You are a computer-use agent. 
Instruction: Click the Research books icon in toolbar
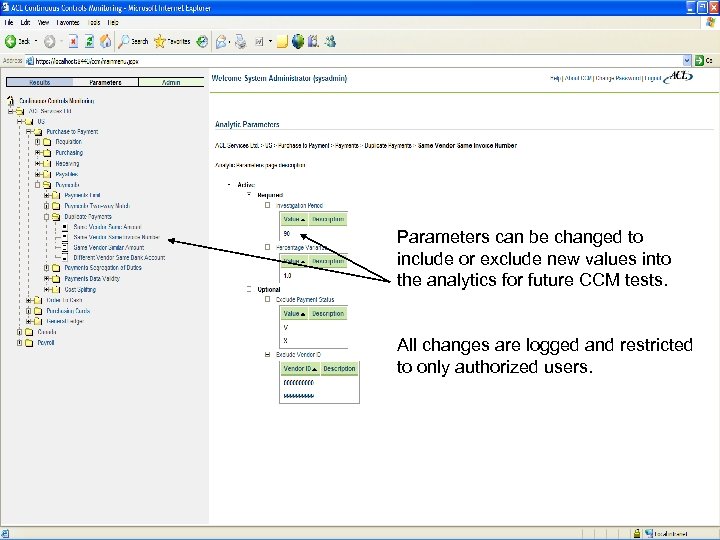click(313, 42)
